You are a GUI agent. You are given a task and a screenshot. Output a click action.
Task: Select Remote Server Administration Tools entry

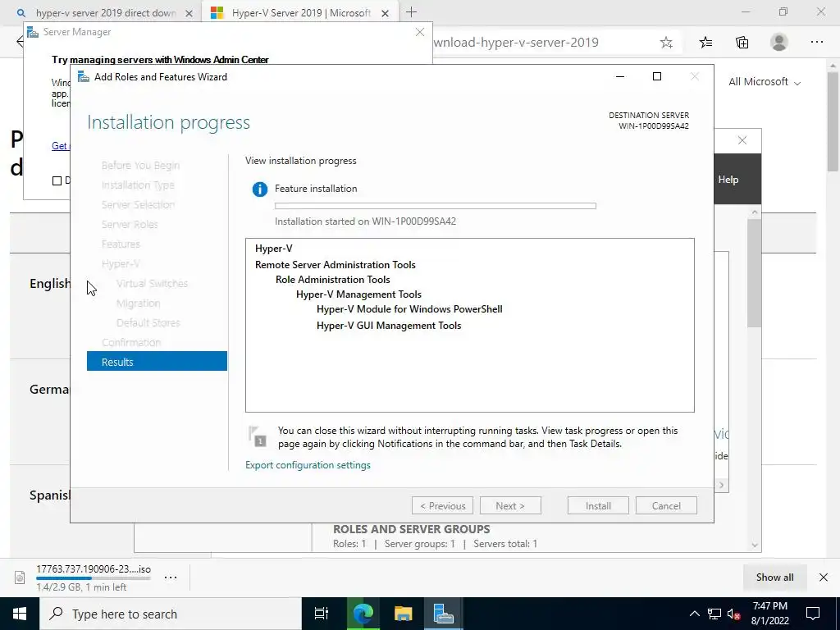[336, 265]
